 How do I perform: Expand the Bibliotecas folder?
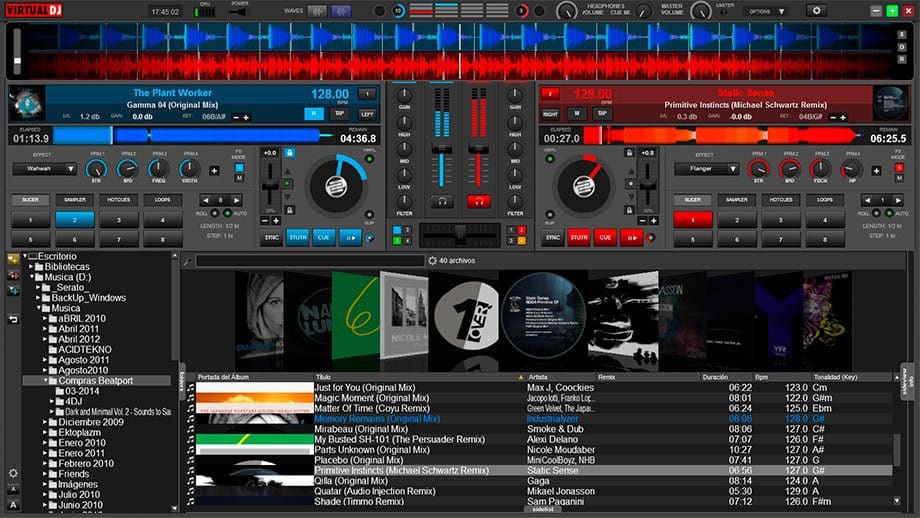click(x=32, y=267)
